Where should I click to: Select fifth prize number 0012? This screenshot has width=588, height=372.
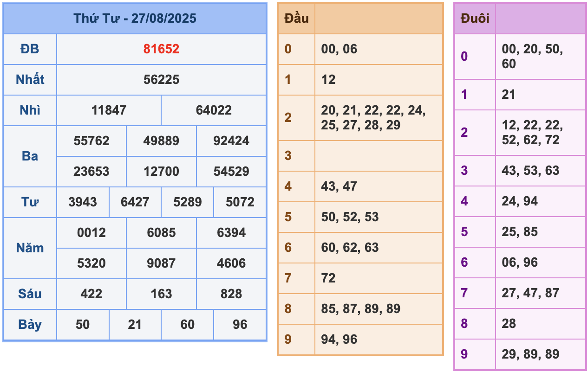[x=91, y=233]
